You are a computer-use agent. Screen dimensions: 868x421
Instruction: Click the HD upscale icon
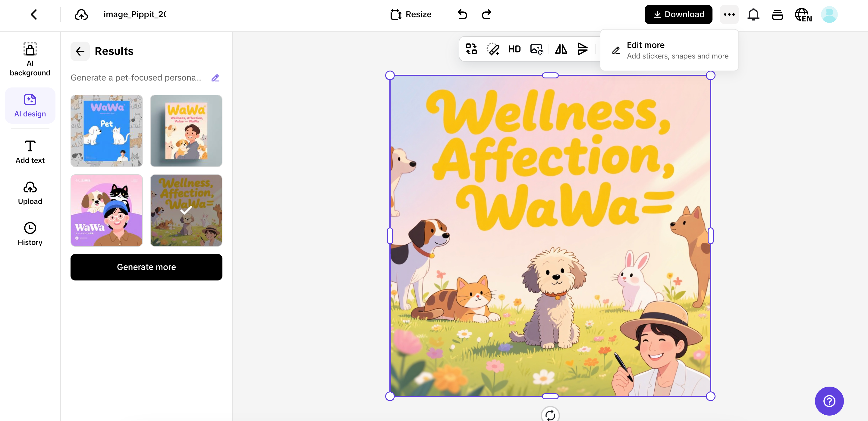514,49
